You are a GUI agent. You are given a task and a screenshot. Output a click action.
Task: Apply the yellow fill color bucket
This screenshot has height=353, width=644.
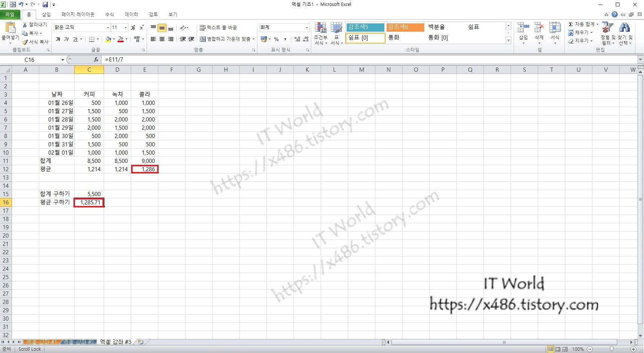pyautogui.click(x=109, y=39)
